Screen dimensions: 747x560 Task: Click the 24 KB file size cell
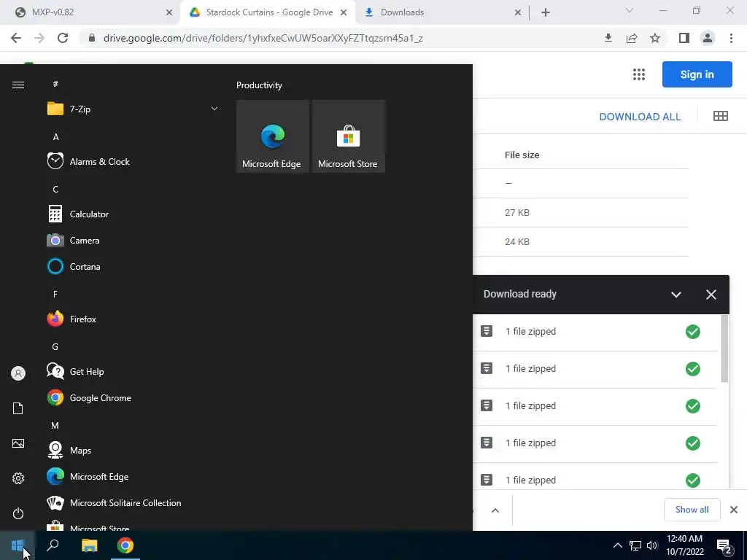[x=517, y=241]
